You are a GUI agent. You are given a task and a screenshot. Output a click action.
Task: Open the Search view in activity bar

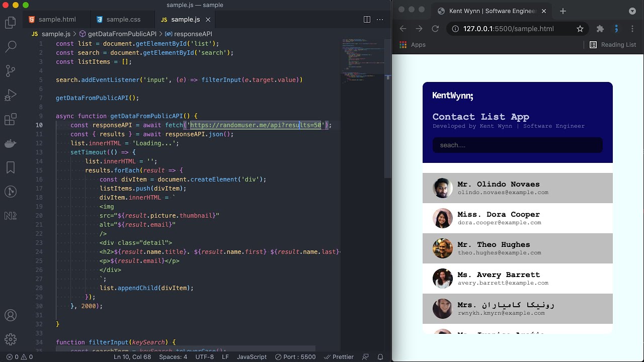click(x=11, y=46)
